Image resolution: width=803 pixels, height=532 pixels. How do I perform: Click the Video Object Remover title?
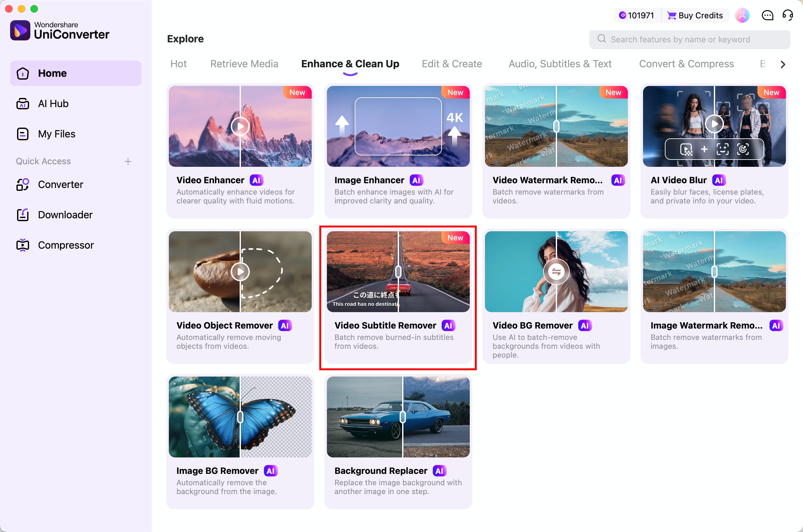pos(224,325)
